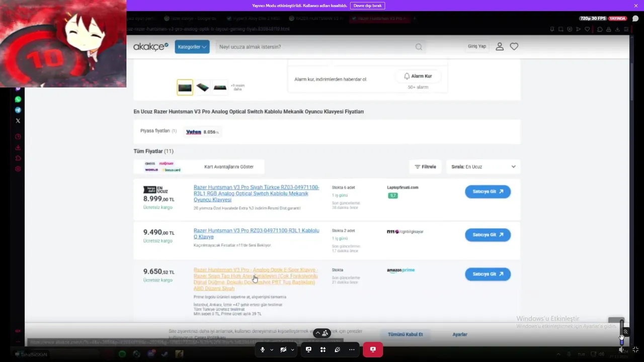
Task: Click the akakçe logo
Action: [x=150, y=47]
